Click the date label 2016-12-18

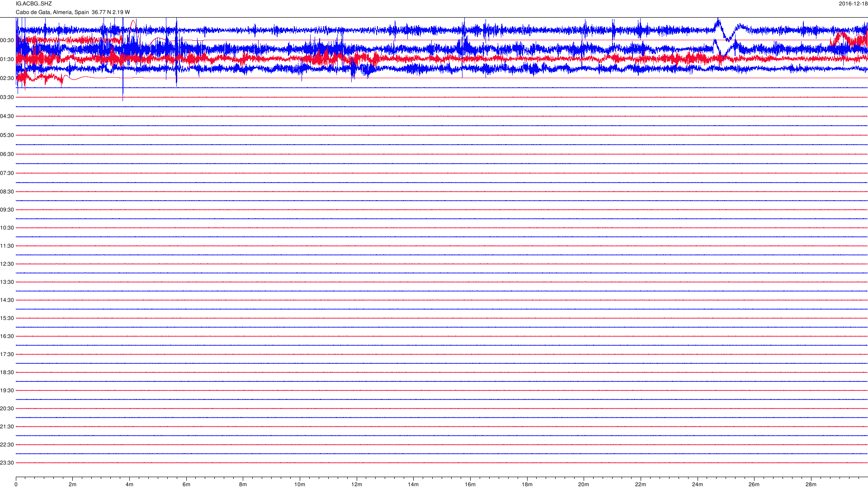pyautogui.click(x=853, y=4)
